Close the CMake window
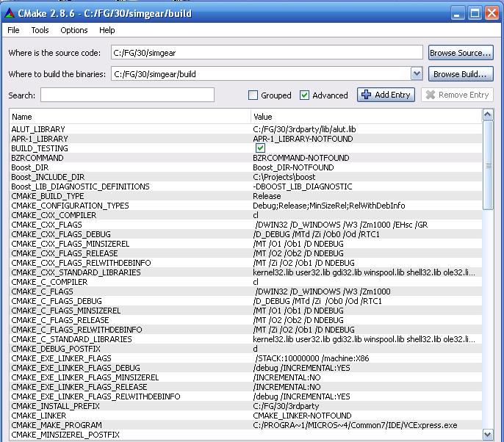This screenshot has height=442, width=504. click(x=492, y=12)
